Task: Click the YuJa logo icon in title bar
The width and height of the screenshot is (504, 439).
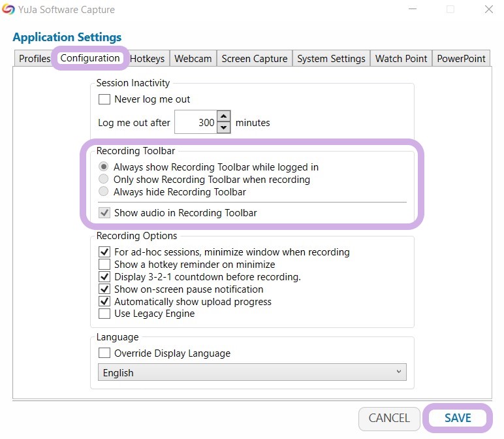Action: (8, 10)
